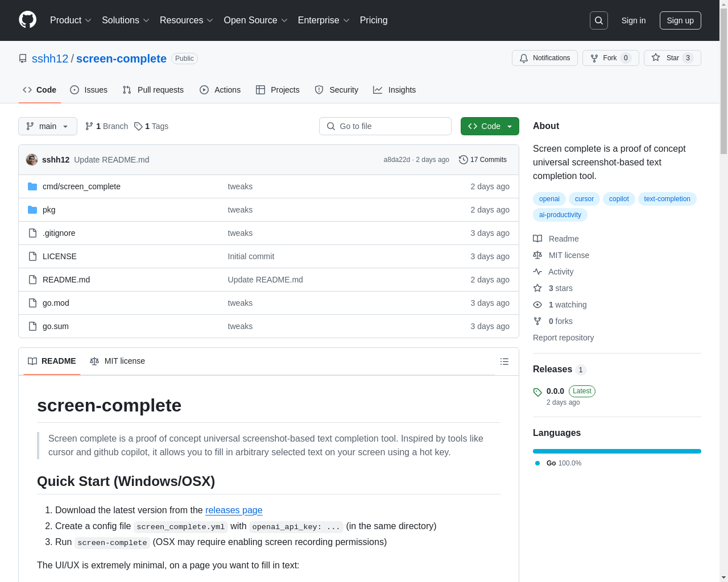
Task: Expand the Open Source menu
Action: [x=255, y=20]
